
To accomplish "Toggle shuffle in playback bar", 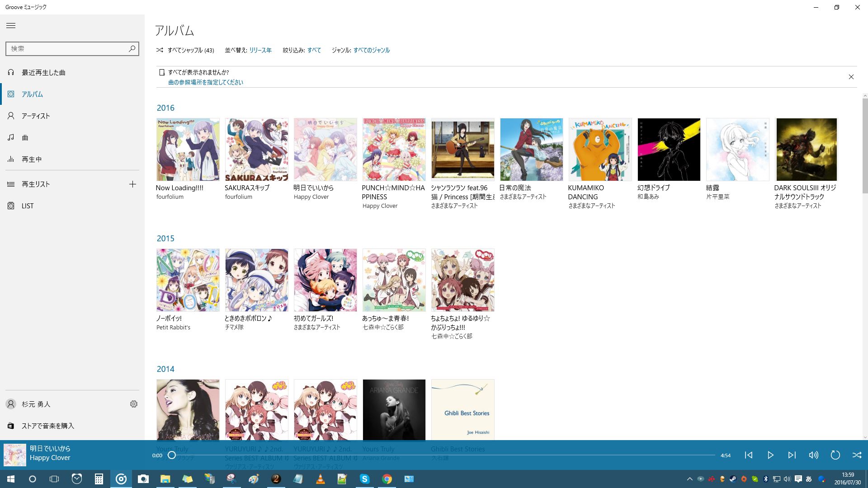I will tap(857, 455).
